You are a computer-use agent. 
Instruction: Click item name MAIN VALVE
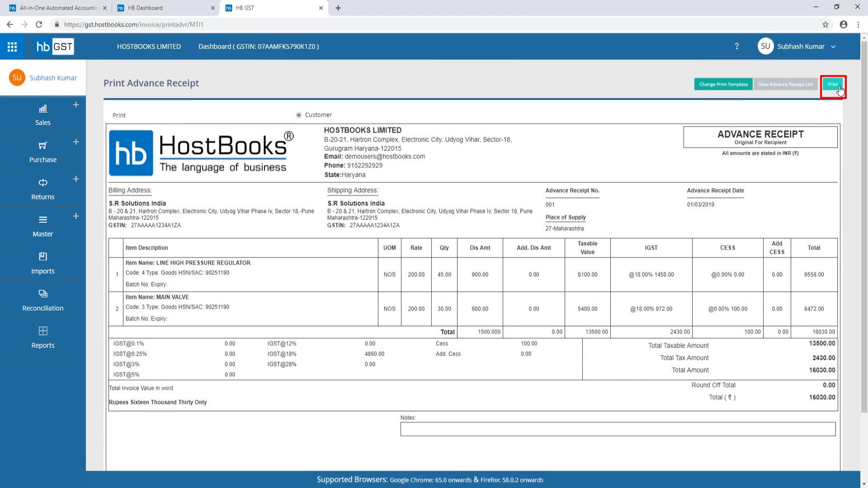(x=173, y=297)
